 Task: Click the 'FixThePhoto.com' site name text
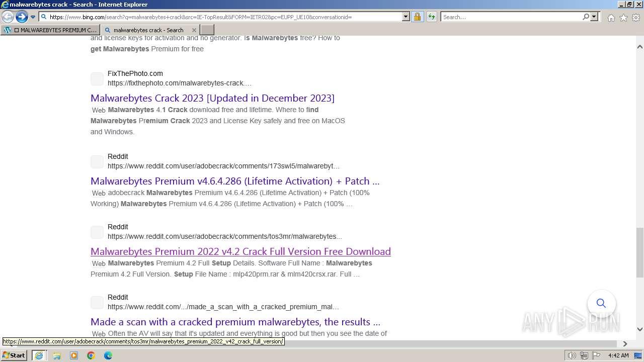pos(135,73)
